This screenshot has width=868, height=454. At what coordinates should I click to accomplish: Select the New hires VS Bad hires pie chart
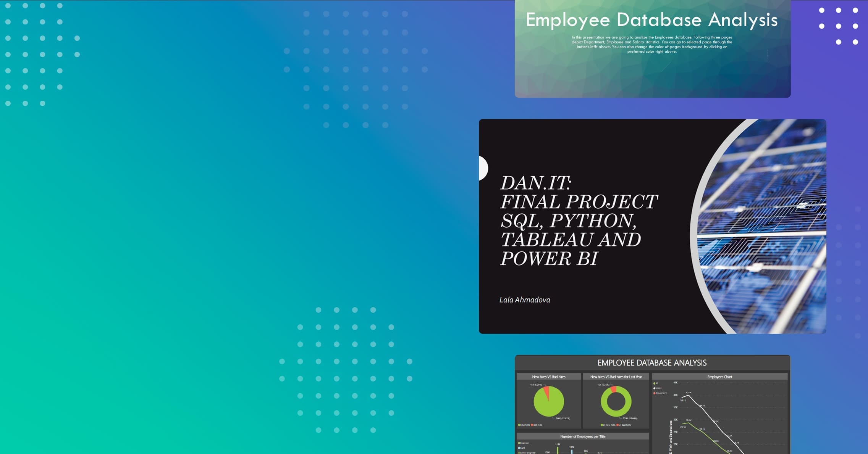[548, 401]
